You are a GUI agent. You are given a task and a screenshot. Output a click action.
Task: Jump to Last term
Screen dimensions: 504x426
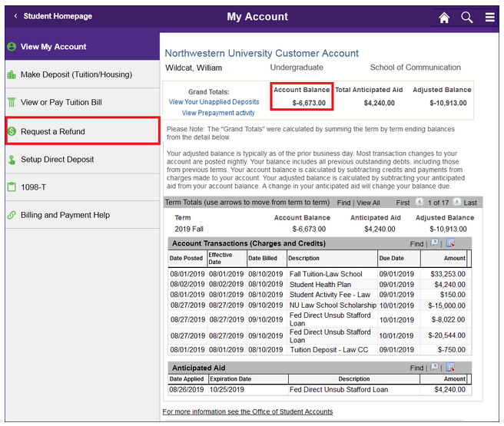tap(470, 203)
